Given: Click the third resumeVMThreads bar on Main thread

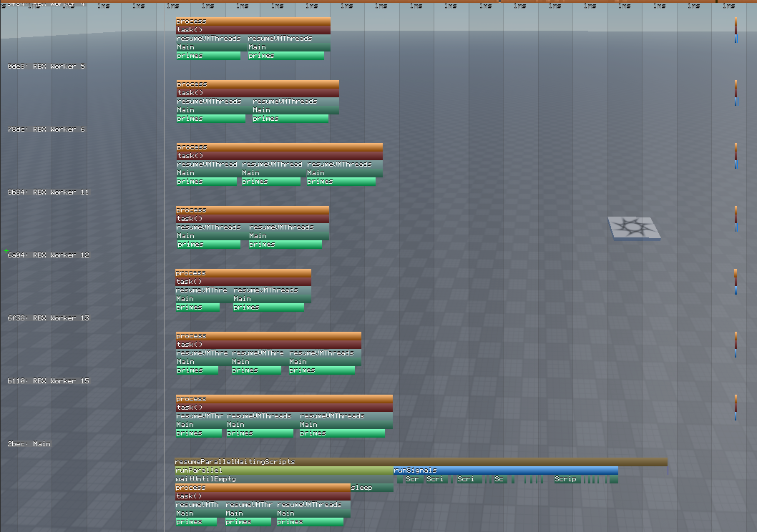Looking at the screenshot, I should click(313, 505).
